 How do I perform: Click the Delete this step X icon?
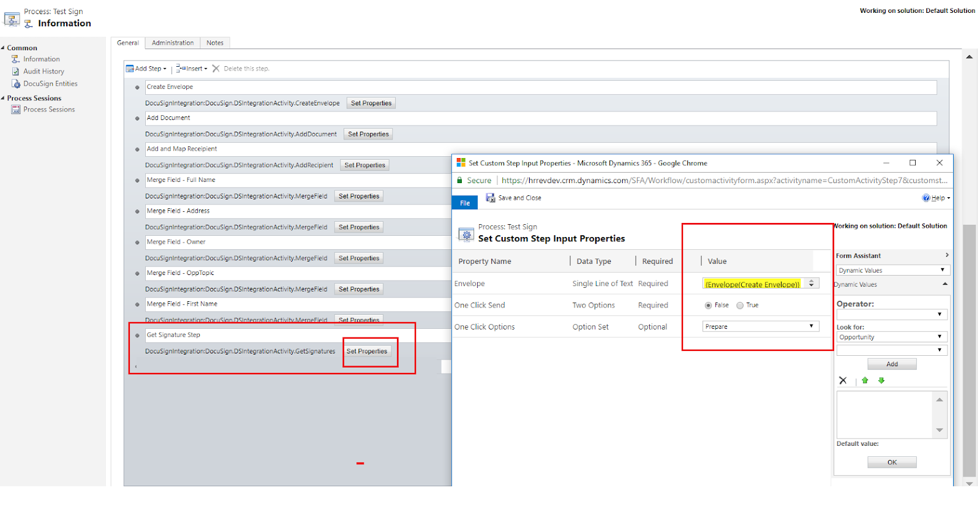(x=216, y=69)
